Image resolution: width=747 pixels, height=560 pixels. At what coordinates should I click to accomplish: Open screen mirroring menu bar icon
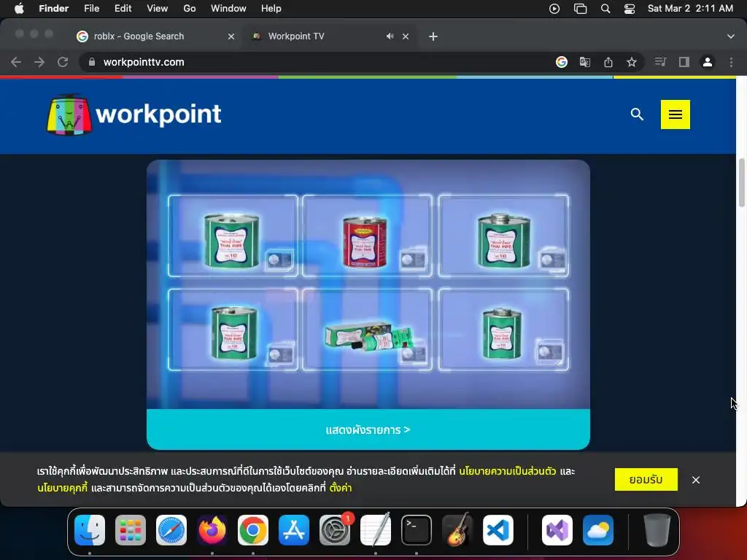[x=580, y=9]
